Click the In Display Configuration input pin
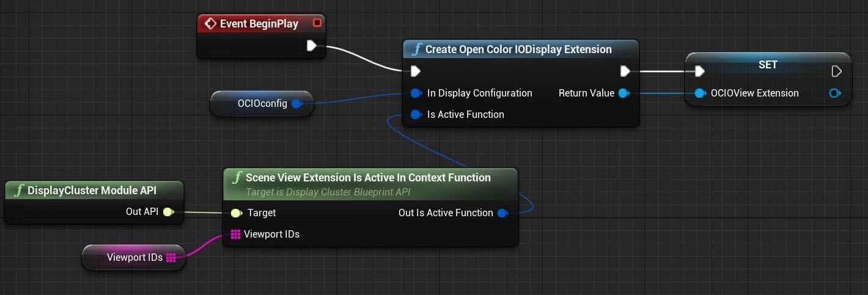This screenshot has height=295, width=868. 416,93
